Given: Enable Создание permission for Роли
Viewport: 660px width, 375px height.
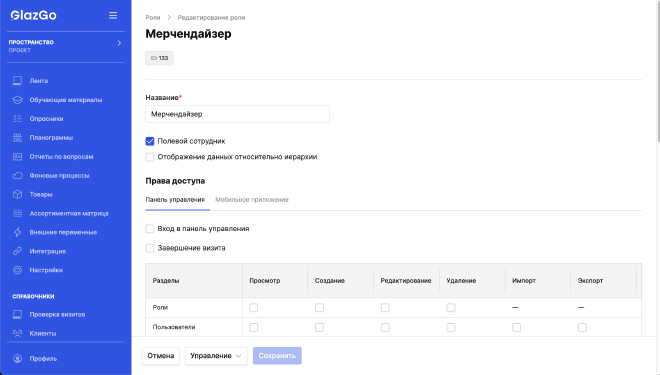Looking at the screenshot, I should (319, 308).
